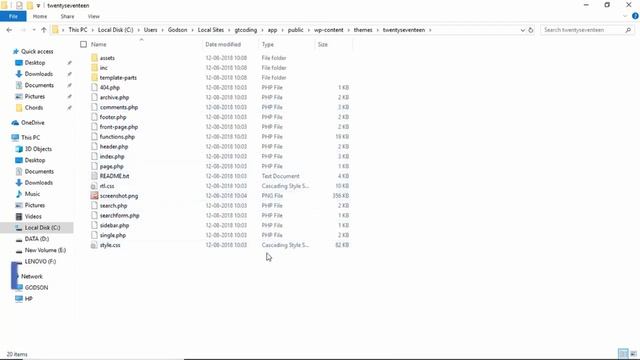The image size is (640, 360).
Task: Navigate to themes in breadcrumb path
Action: [x=362, y=30]
